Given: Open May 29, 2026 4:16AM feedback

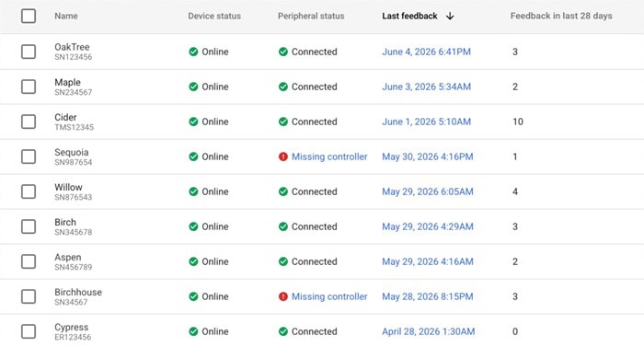Looking at the screenshot, I should click(428, 261).
